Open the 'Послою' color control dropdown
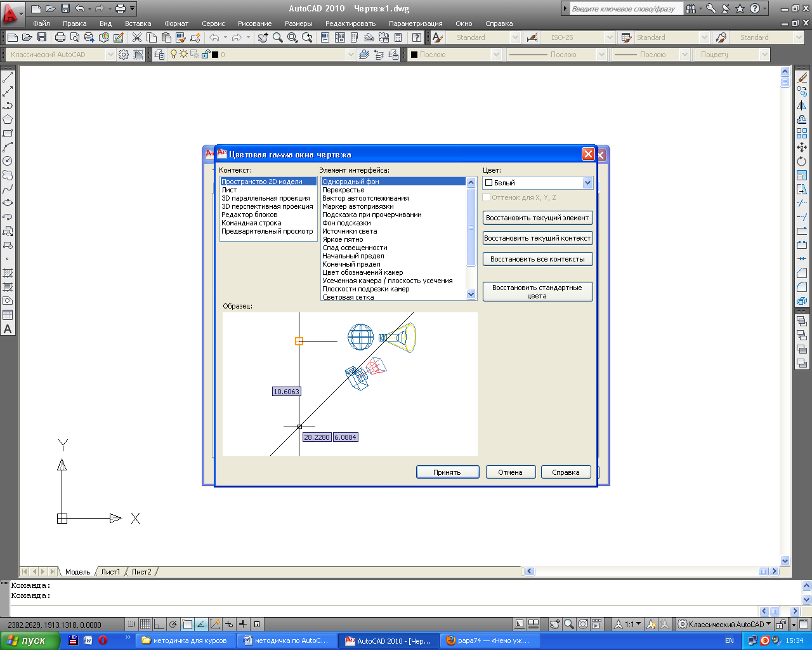 coord(496,55)
